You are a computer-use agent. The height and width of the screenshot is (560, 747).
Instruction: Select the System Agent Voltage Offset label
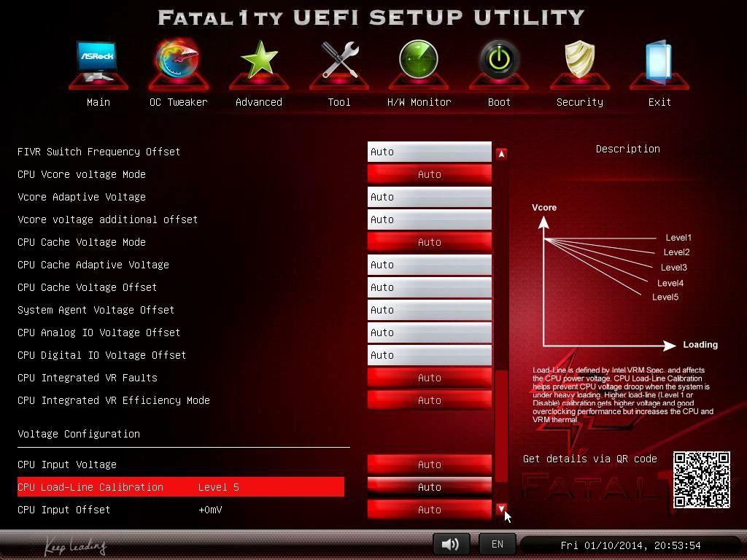pos(96,310)
